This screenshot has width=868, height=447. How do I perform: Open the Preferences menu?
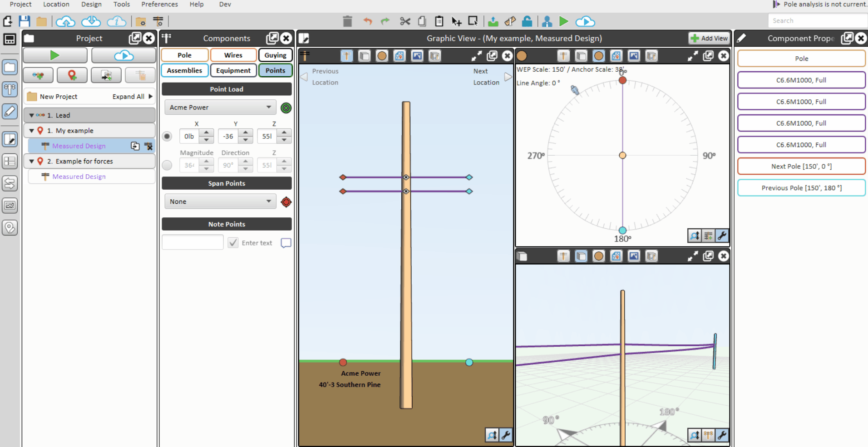tap(159, 4)
